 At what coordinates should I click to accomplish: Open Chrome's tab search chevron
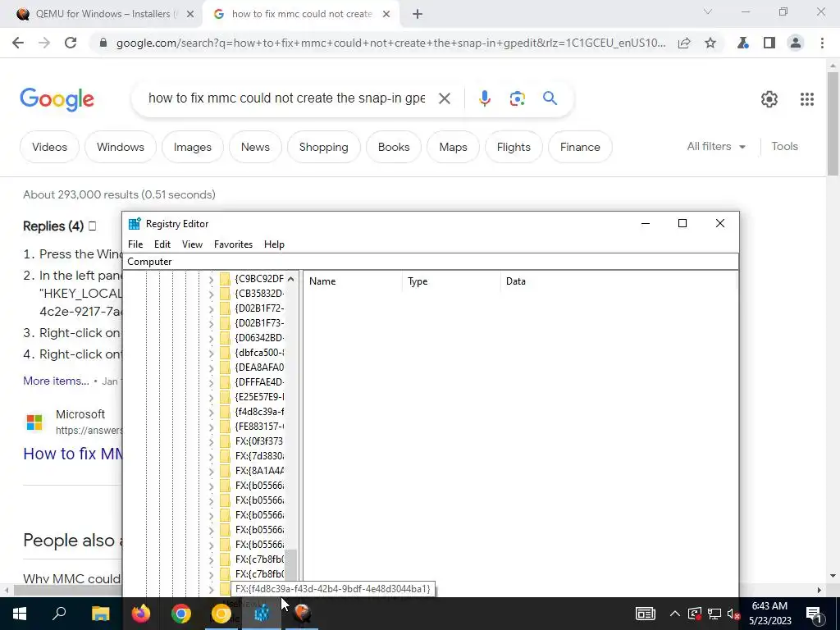coord(708,11)
